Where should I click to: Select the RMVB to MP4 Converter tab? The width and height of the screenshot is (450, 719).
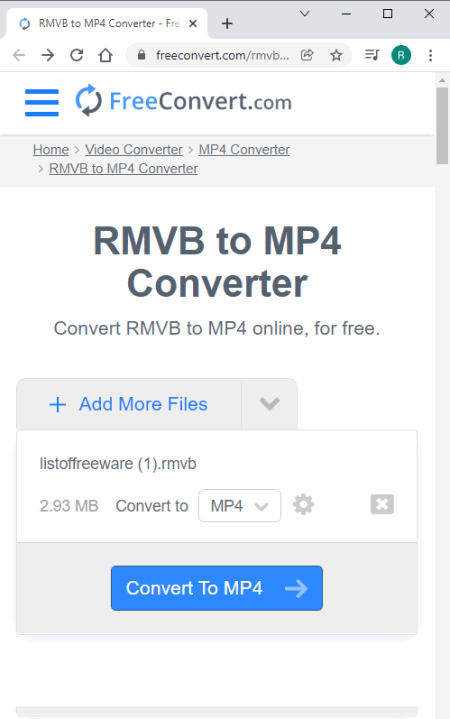pos(106,23)
